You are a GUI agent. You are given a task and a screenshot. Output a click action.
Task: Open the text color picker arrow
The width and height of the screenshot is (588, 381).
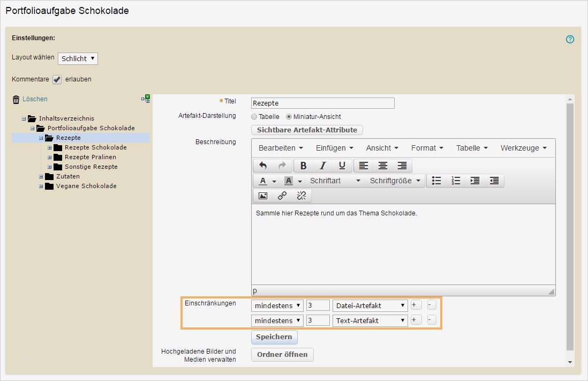pos(274,181)
